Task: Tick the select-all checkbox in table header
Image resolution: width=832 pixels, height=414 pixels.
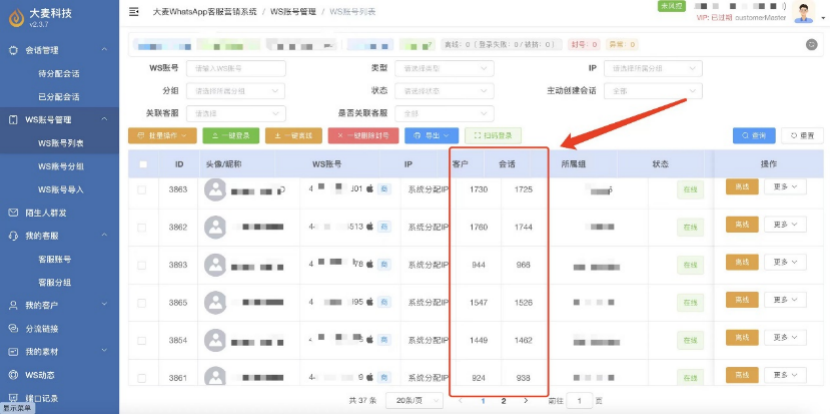Action: [143, 164]
